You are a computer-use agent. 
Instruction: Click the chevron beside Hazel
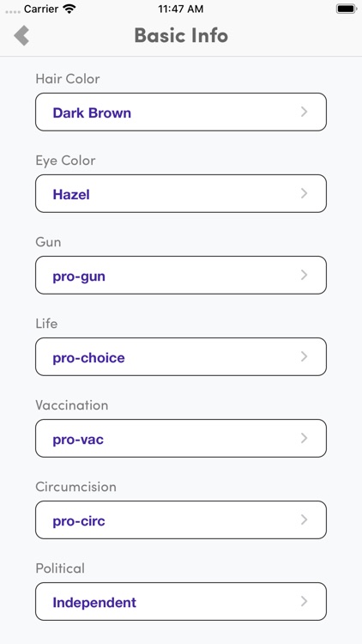click(305, 193)
